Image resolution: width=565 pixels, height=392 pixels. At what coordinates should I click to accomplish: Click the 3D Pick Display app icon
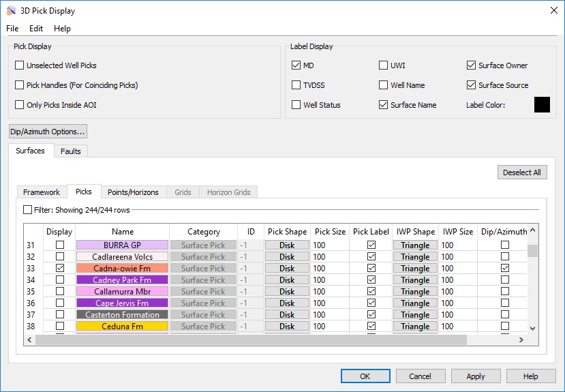(x=11, y=10)
